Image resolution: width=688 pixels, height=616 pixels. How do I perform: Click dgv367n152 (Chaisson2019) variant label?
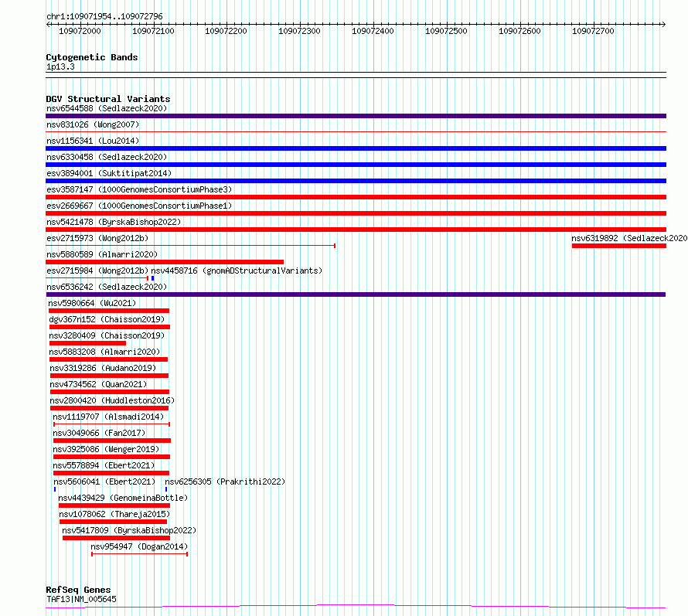click(x=107, y=319)
